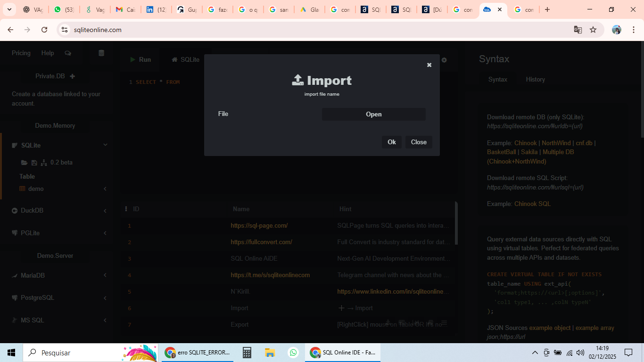Click the SQL editor line with SELECT * FROM
644x362 pixels.
[x=158, y=82]
